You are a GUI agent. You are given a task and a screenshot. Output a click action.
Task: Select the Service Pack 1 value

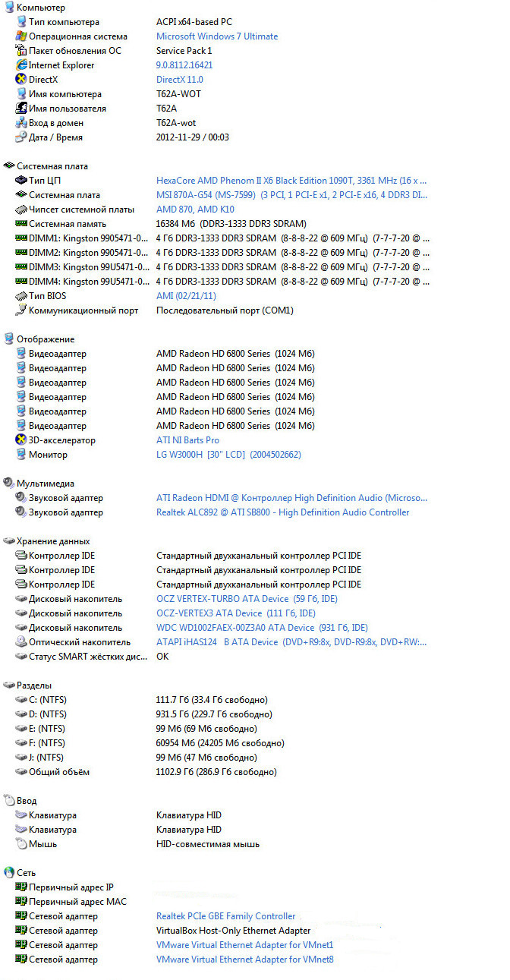pyautogui.click(x=184, y=51)
